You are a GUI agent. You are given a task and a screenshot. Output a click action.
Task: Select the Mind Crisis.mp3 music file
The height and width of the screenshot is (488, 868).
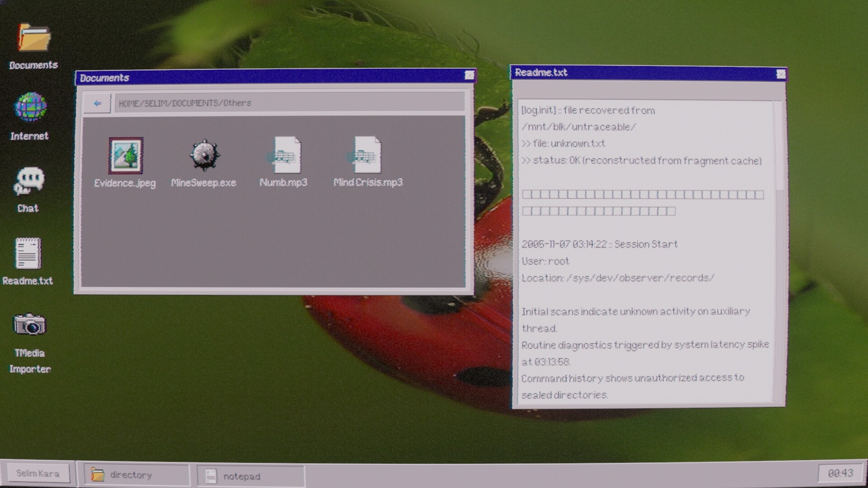pos(364,155)
